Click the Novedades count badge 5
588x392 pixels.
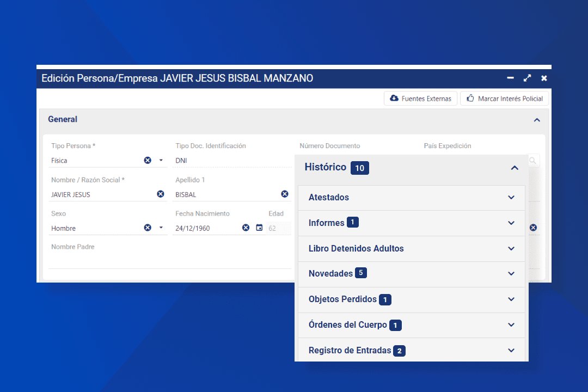coord(361,273)
